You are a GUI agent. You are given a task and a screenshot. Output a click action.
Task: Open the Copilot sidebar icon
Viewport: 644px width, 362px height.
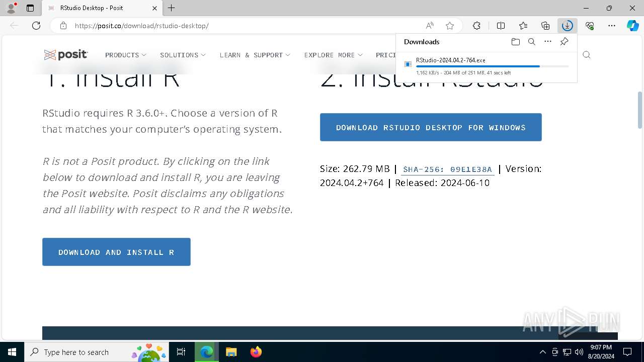coord(632,26)
